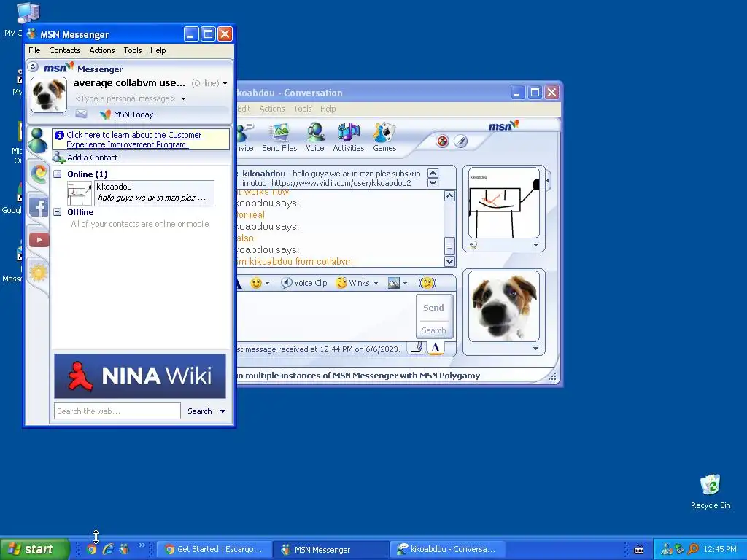
Task: Open the Help menu in MSN Messenger
Action: [158, 50]
